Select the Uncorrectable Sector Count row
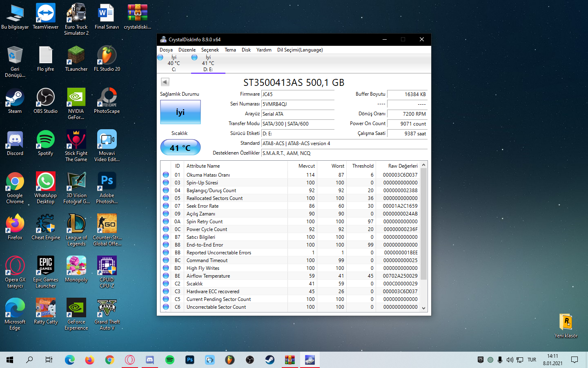The width and height of the screenshot is (588, 368). tap(290, 307)
